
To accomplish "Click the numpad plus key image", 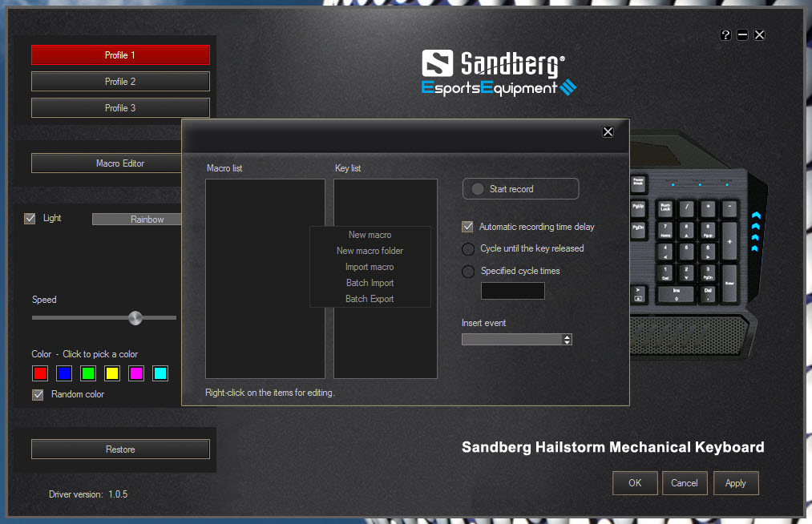I will (x=729, y=241).
